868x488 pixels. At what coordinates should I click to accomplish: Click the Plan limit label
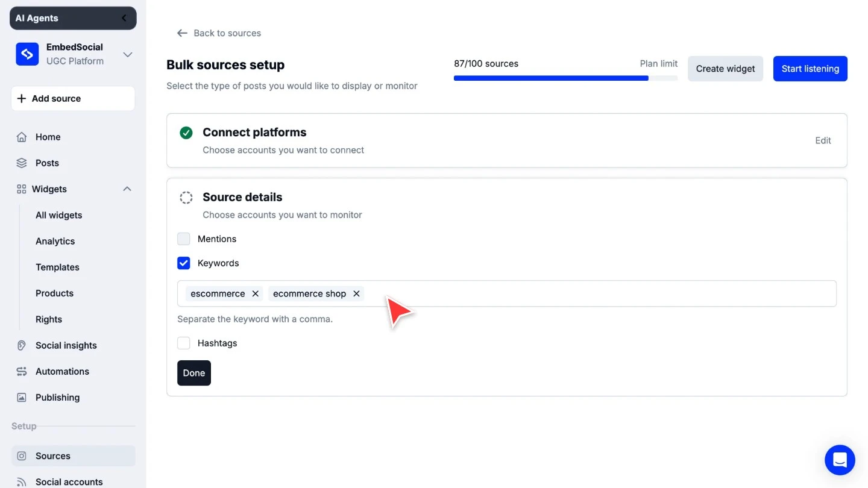(x=659, y=63)
